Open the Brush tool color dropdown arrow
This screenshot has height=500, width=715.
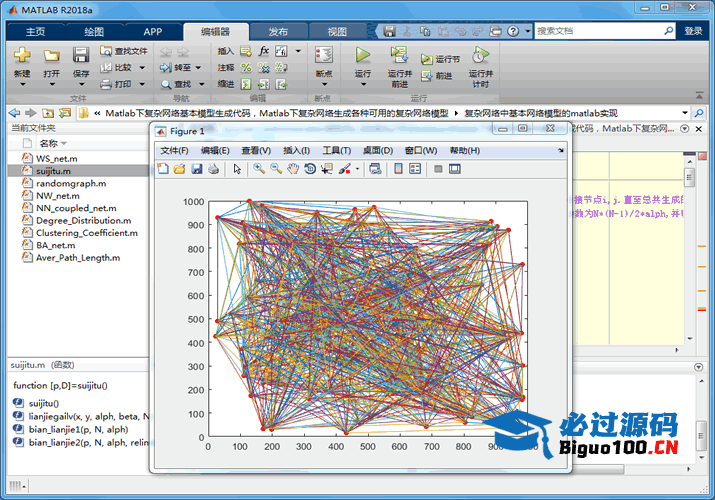[357, 169]
